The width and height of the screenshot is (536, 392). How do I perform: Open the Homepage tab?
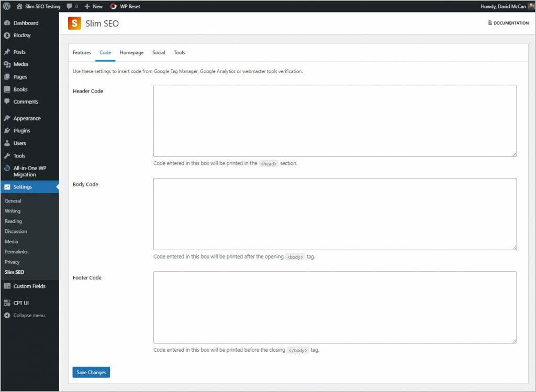point(131,52)
